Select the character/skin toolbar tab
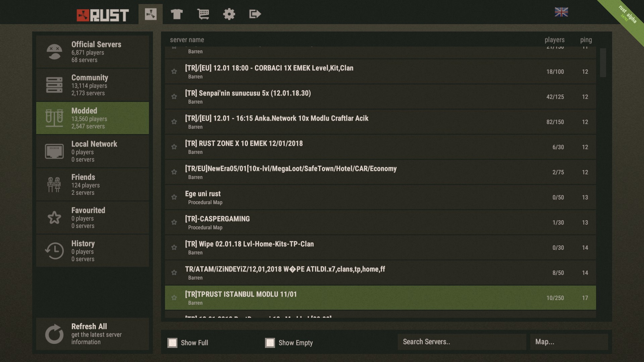The image size is (644, 362). click(x=177, y=13)
